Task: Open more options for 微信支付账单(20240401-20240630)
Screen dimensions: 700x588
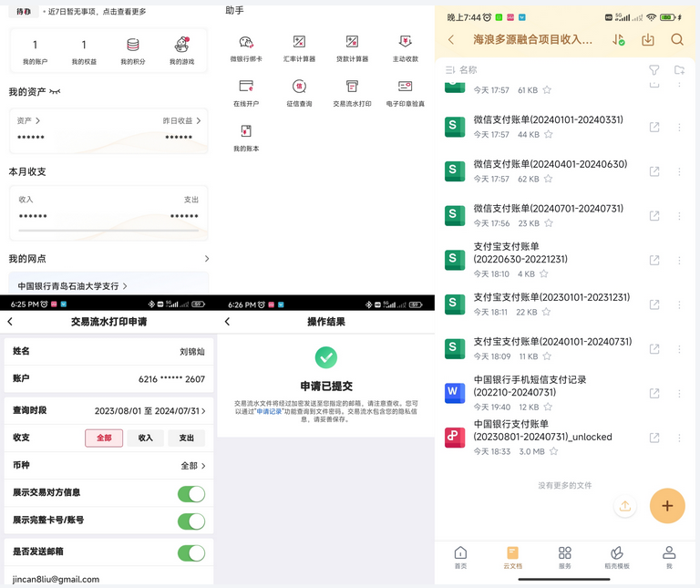Action: (679, 171)
